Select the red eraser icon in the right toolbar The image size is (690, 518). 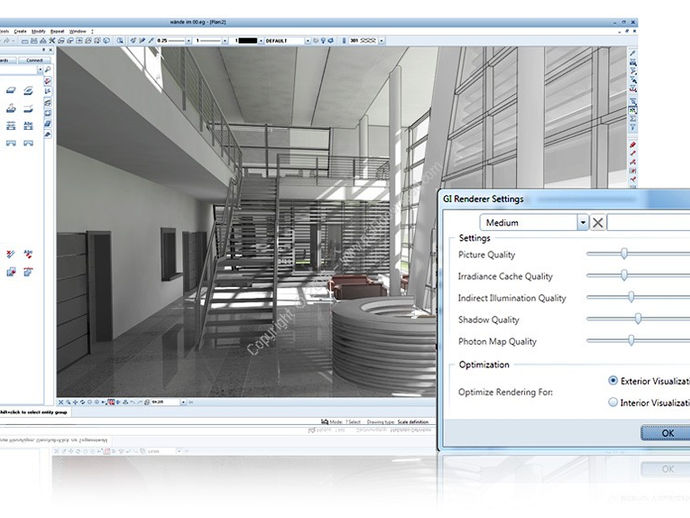click(632, 145)
